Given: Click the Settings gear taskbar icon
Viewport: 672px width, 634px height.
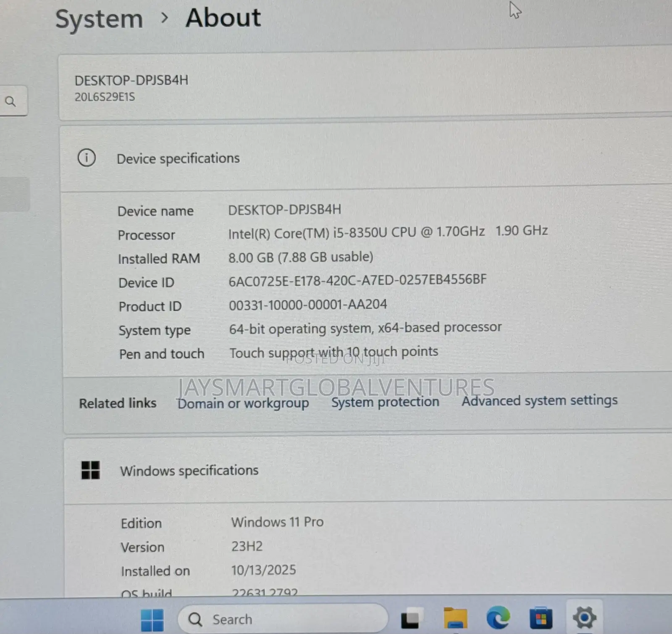Looking at the screenshot, I should pyautogui.click(x=585, y=618).
